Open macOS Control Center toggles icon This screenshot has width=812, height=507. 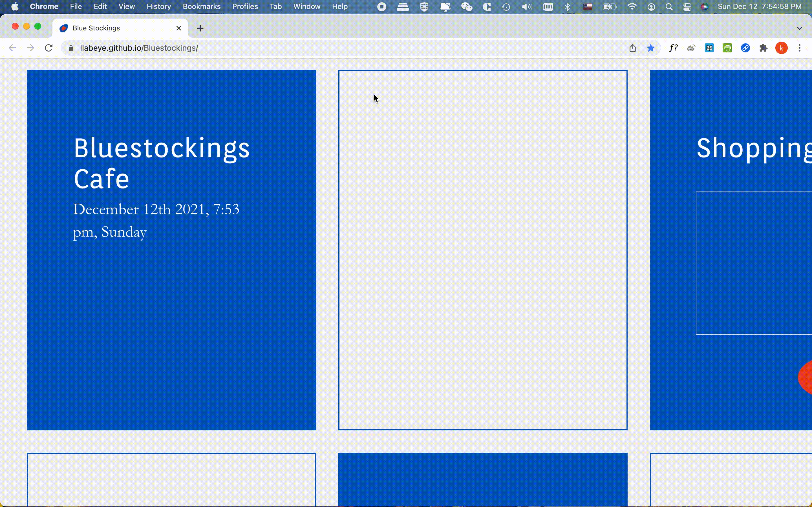coord(687,7)
